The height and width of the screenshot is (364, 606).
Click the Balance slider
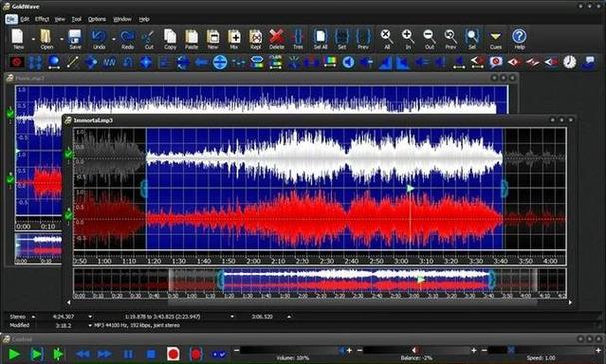click(417, 350)
